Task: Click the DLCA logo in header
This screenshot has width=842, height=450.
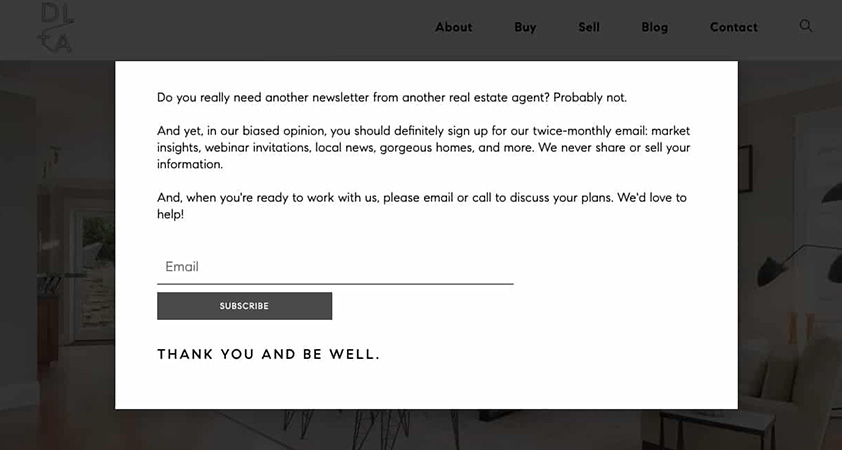Action: click(x=57, y=28)
